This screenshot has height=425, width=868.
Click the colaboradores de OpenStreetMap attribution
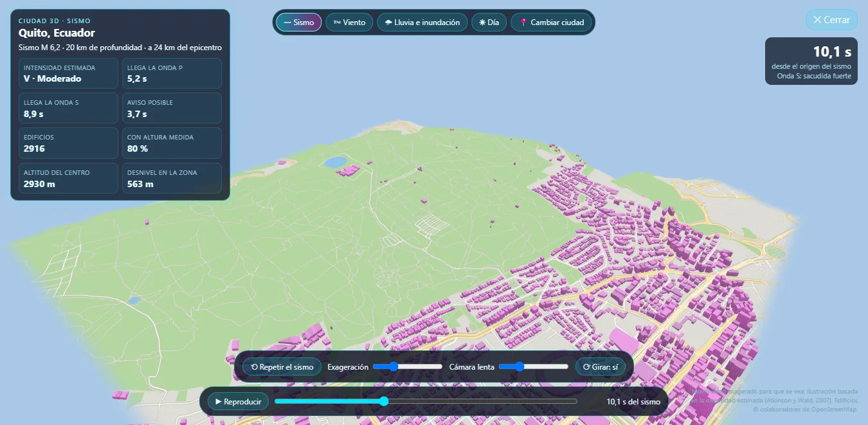[805, 409]
